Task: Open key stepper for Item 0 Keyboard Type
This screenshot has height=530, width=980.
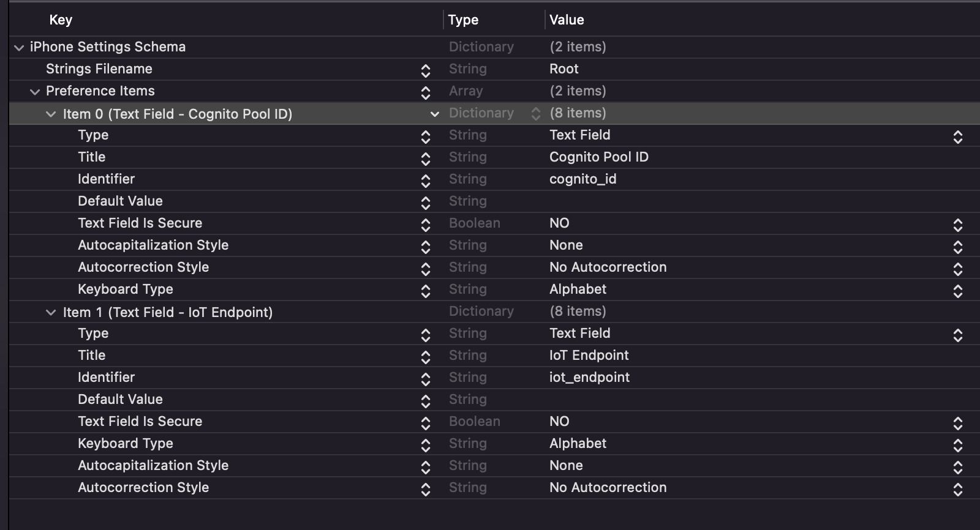Action: pyautogui.click(x=426, y=291)
